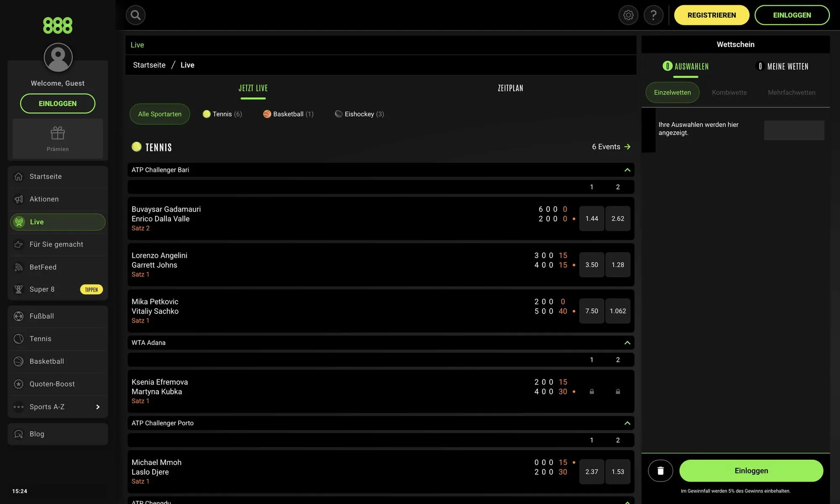
Task: Open the guest profile avatar
Action: pyautogui.click(x=58, y=58)
